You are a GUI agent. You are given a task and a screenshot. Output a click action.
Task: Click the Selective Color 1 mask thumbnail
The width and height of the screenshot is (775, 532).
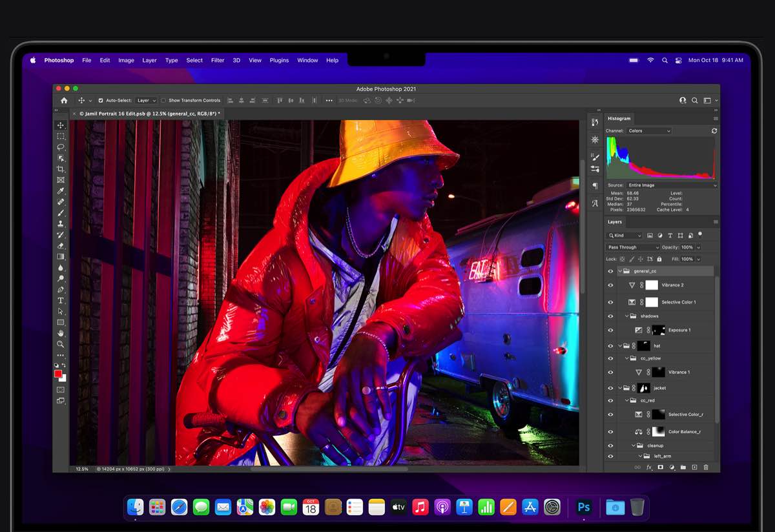[x=652, y=302]
